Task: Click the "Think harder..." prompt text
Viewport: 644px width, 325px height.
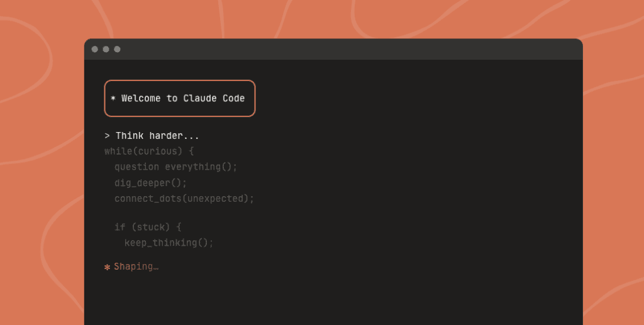Action: pyautogui.click(x=157, y=136)
